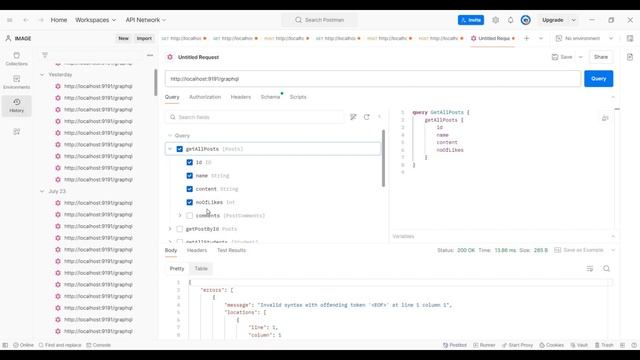Click the Share button
Viewport: 640px width, 360px height.
pos(600,57)
